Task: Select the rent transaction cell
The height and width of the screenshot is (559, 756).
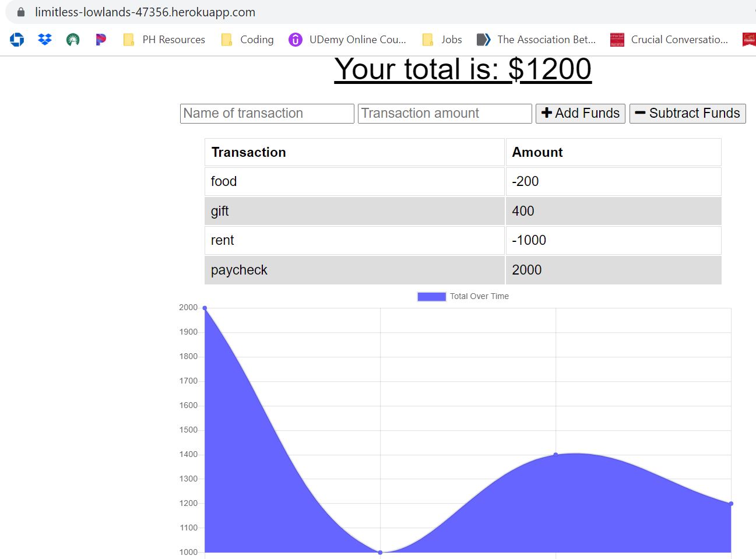Action: [354, 240]
